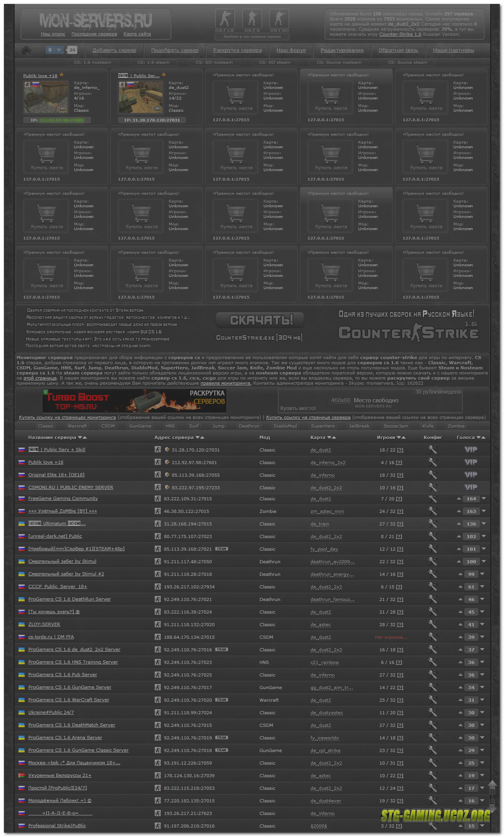The width and height of the screenshot is (504, 837).
Task: Click the shopping cart in the third premium slot
Action: point(236,94)
